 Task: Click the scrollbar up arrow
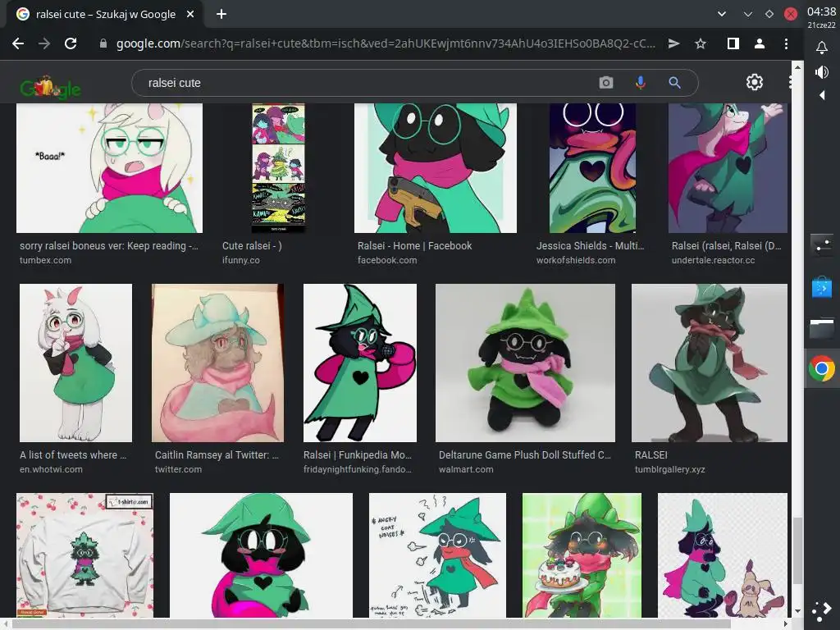tap(797, 67)
